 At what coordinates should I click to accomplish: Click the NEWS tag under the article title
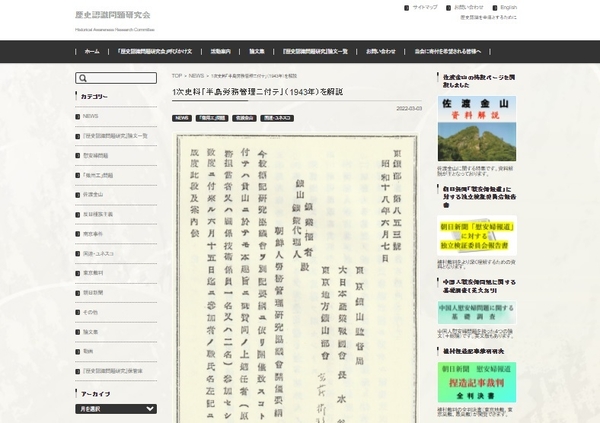(182, 118)
